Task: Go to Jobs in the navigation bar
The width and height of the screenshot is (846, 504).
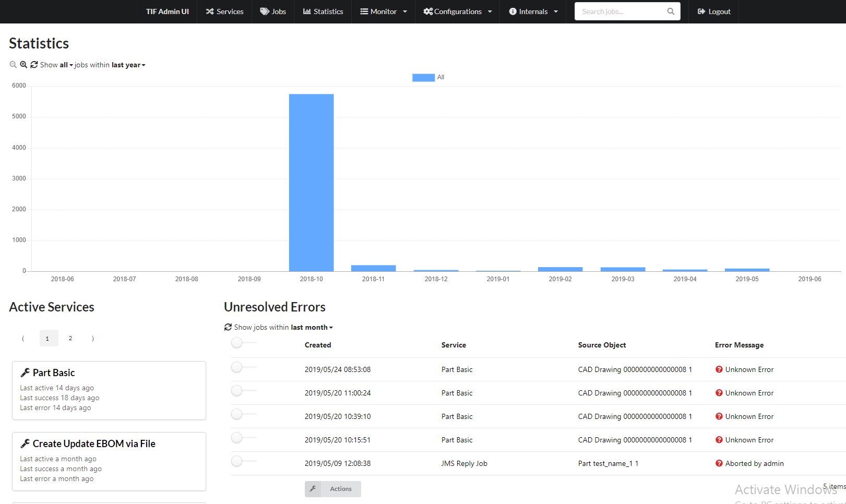Action: tap(273, 11)
